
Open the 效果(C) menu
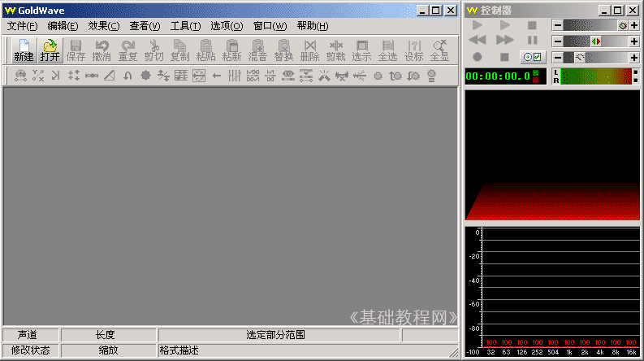pyautogui.click(x=103, y=26)
